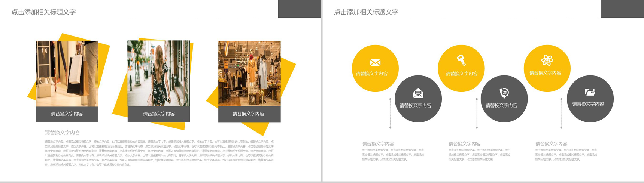Screen dimensions: 644x183
Task: Select the label text under the atom icon
Action: click(x=545, y=73)
